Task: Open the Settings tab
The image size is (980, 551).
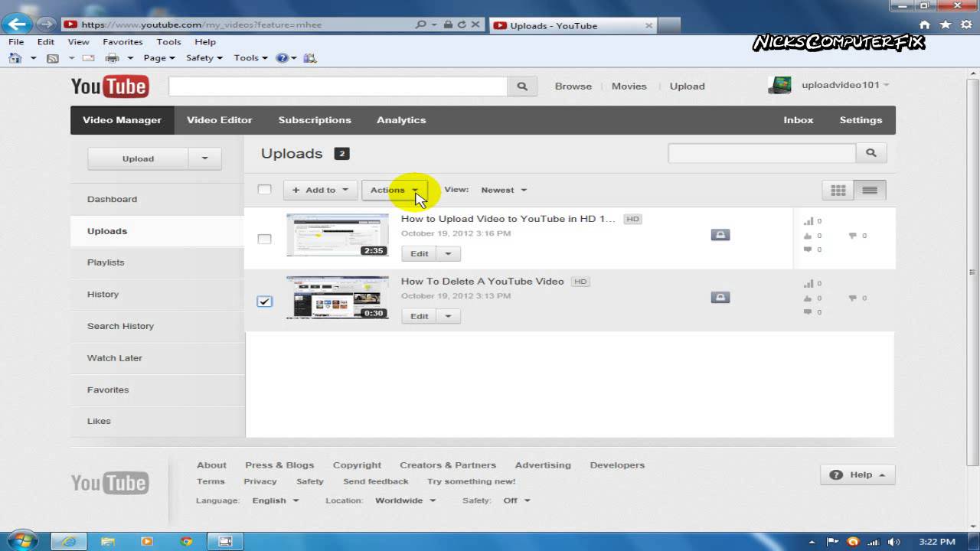Action: pos(861,120)
